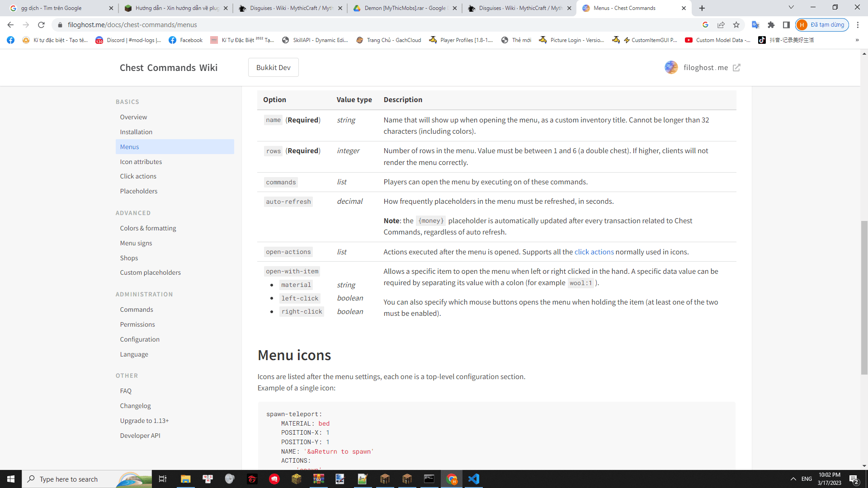This screenshot has height=488, width=868.
Task: Click the Bukkit Dev button
Action: click(273, 68)
